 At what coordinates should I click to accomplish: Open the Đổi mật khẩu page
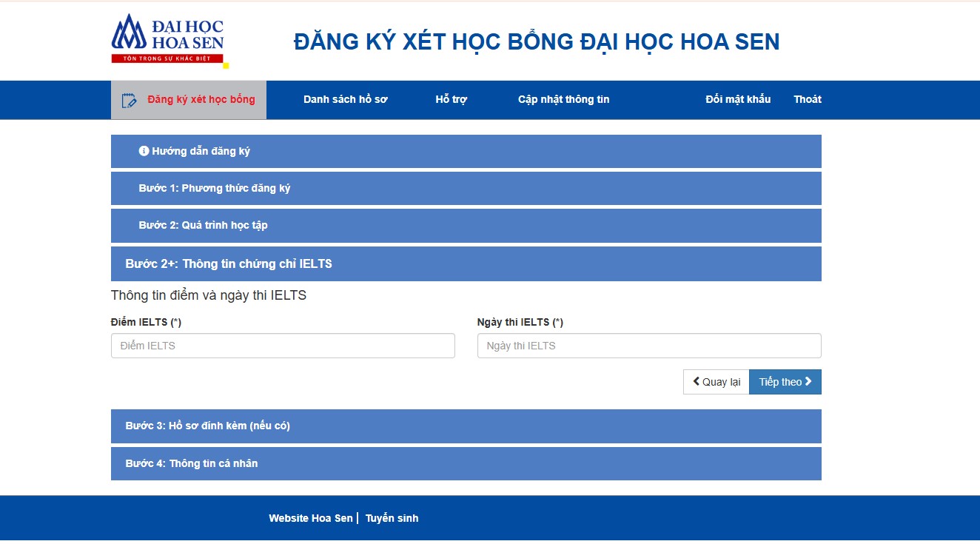coord(739,98)
